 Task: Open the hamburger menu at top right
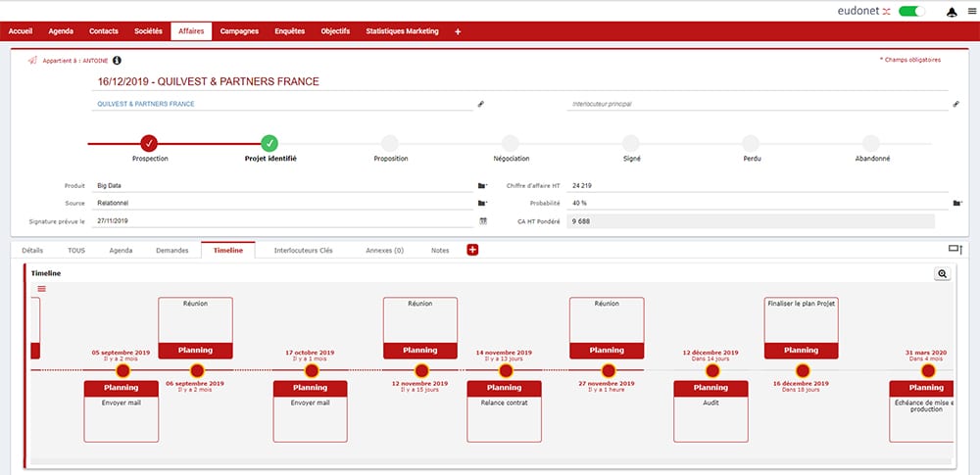coord(970,12)
